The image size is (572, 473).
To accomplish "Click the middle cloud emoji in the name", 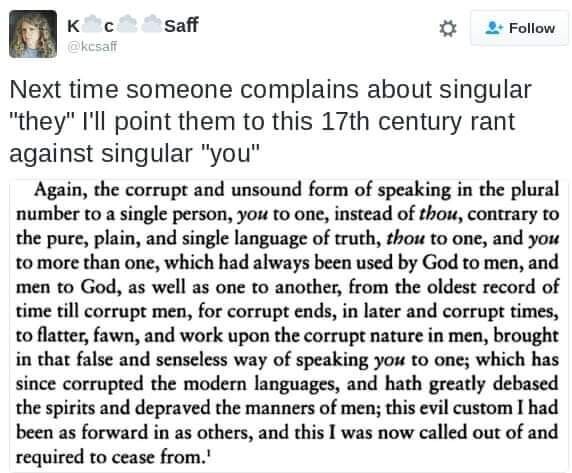I will coord(127,24).
